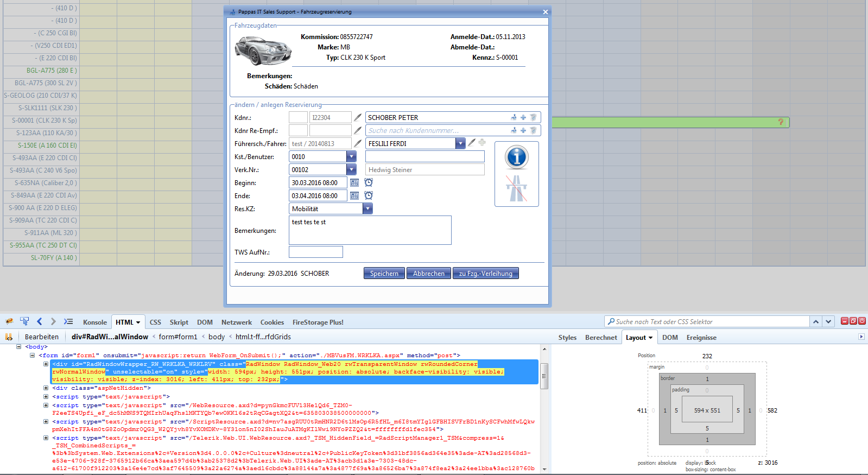This screenshot has height=475, width=868.
Task: Click blue plus icon in Kdnr Re-Empf. field
Action: [523, 130]
